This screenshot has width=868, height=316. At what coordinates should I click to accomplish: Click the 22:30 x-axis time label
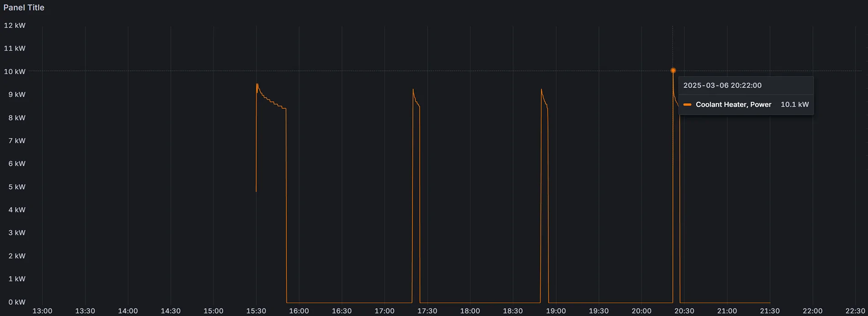(x=855, y=311)
